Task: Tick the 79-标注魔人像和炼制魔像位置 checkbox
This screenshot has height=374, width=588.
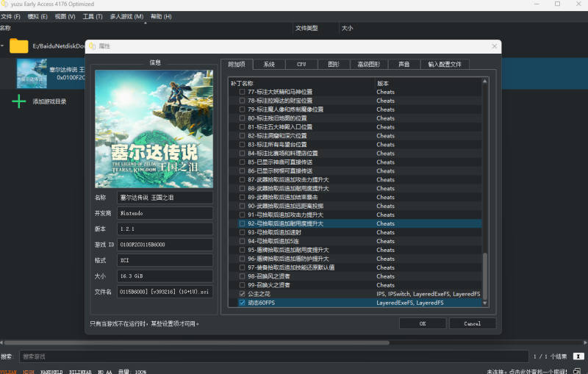Action: [x=242, y=109]
